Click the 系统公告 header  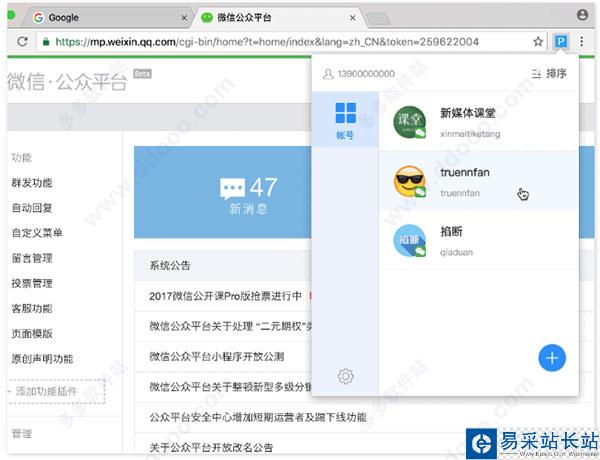click(x=170, y=266)
